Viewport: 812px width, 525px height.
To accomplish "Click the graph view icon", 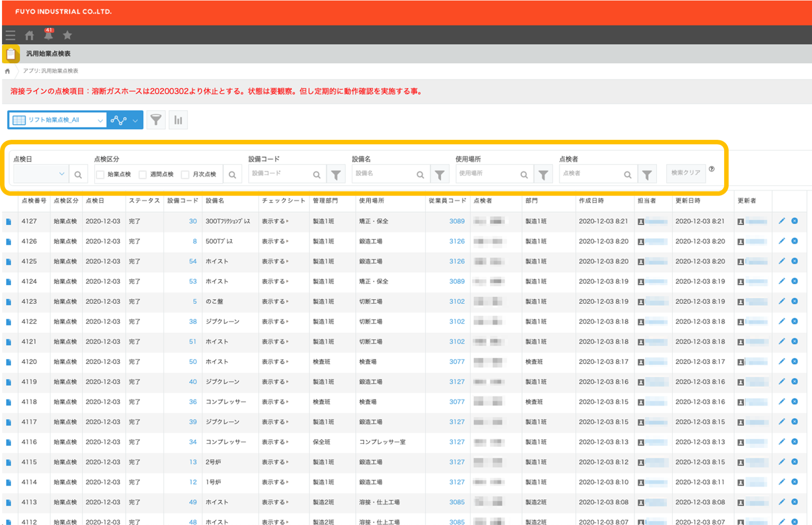I will pyautogui.click(x=119, y=120).
